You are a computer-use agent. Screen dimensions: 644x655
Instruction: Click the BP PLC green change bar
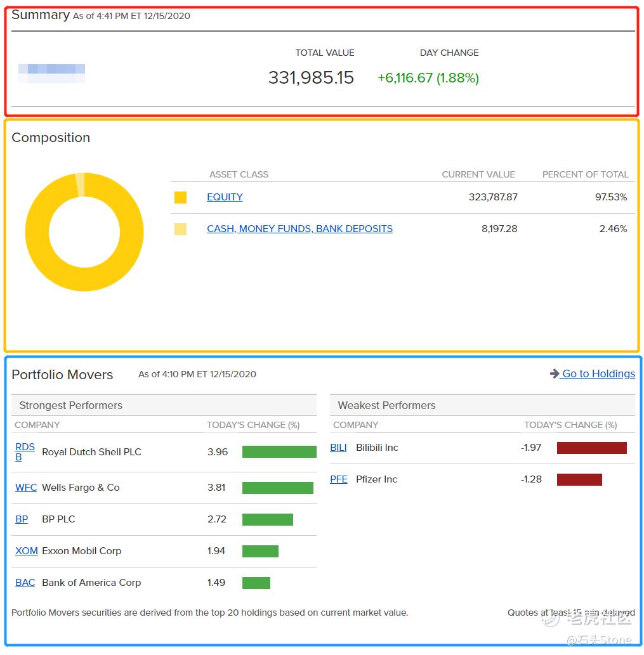(268, 519)
